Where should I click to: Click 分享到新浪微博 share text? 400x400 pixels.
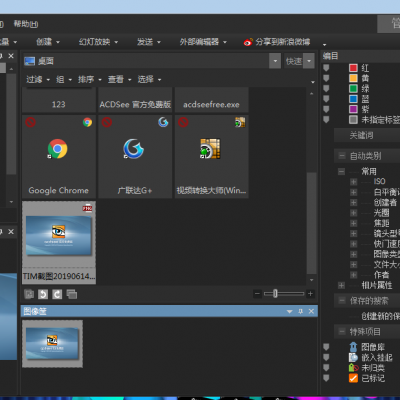coord(283,42)
